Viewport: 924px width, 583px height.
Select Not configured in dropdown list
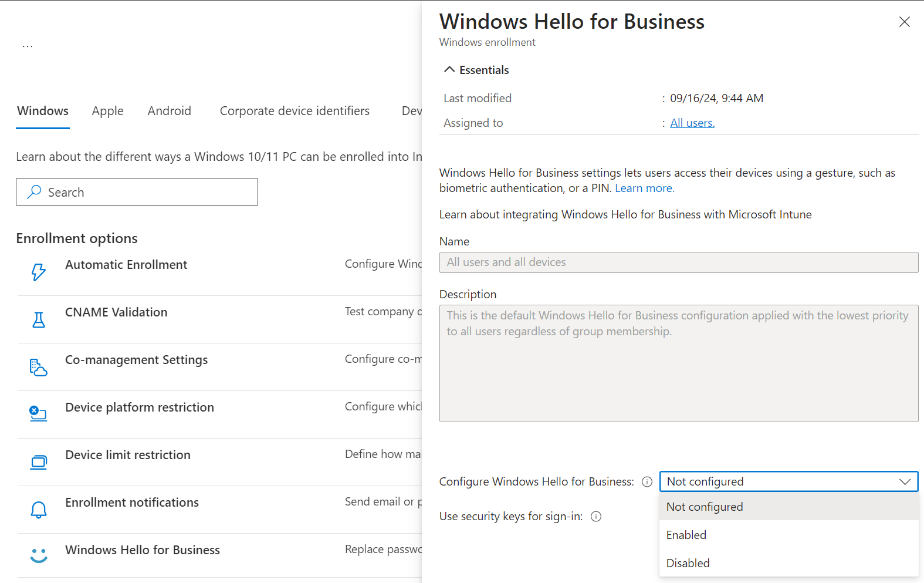point(789,507)
